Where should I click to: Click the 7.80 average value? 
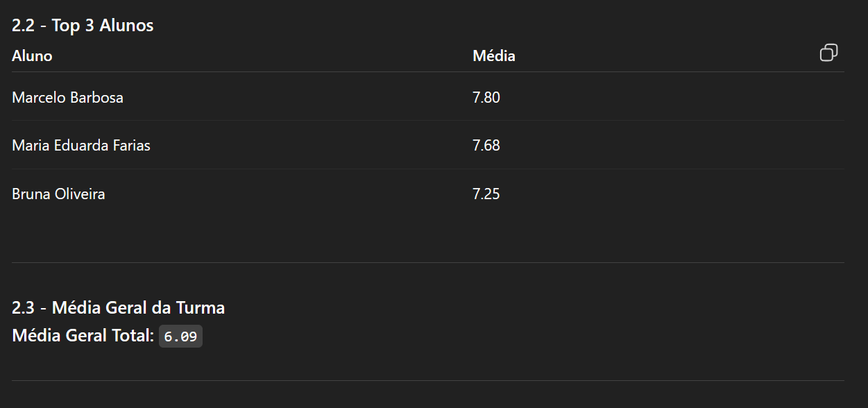[x=486, y=98]
